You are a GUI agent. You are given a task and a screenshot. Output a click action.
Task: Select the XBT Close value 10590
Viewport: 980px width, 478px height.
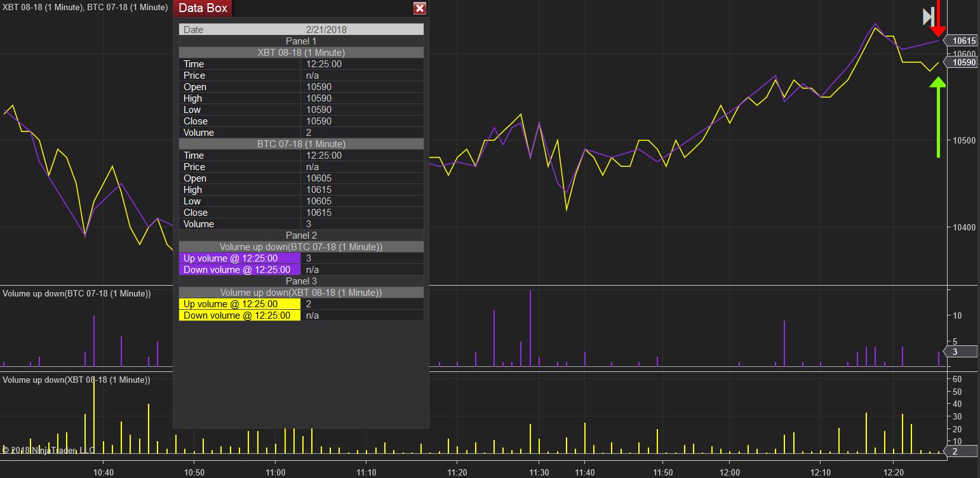point(319,121)
